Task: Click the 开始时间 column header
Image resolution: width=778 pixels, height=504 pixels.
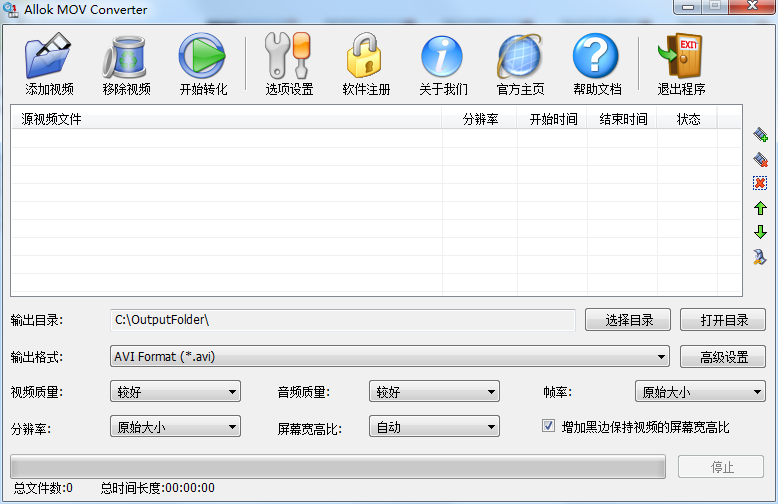Action: (552, 119)
